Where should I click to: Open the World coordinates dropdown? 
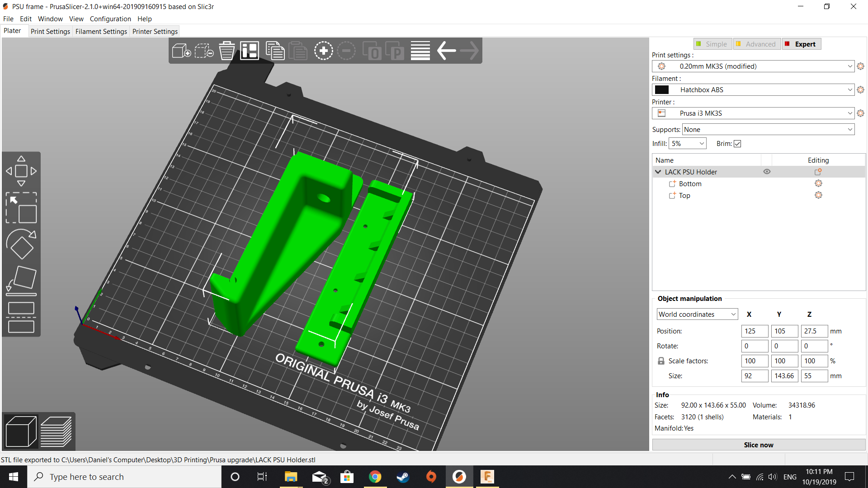[698, 314]
